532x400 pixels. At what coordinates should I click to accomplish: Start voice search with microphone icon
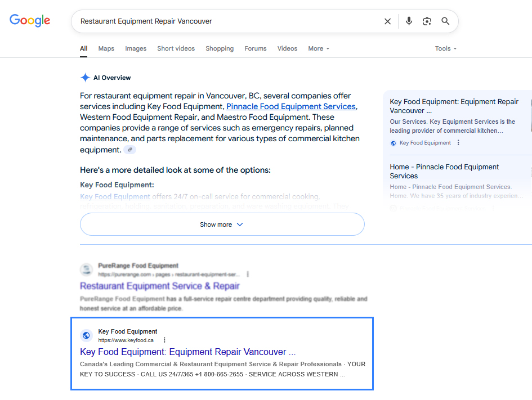pos(409,21)
